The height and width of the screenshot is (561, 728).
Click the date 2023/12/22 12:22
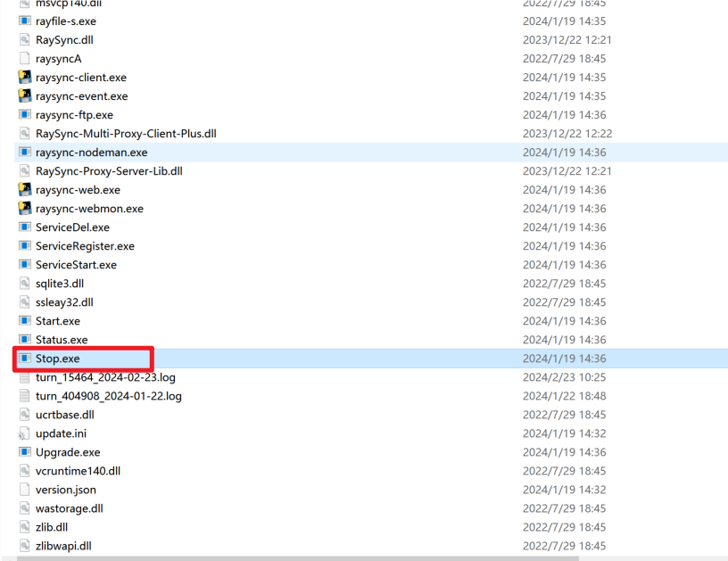coord(567,134)
